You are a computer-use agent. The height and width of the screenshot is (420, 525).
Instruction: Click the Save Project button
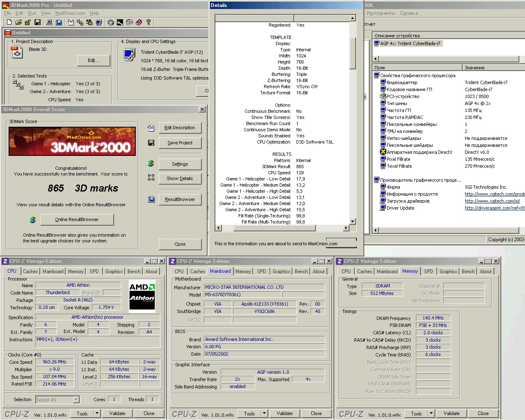pyautogui.click(x=180, y=143)
